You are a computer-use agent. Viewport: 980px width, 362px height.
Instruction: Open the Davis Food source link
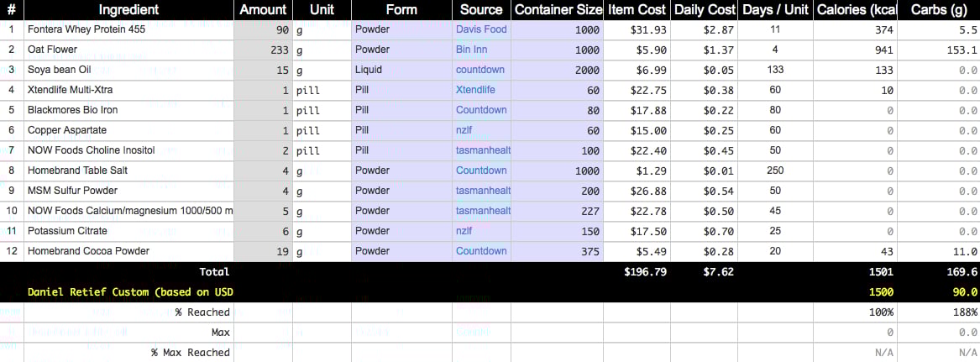(x=481, y=29)
